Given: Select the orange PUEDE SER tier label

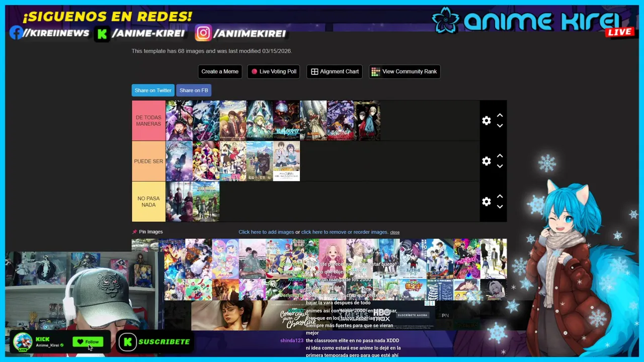Looking at the screenshot, I should tap(148, 161).
